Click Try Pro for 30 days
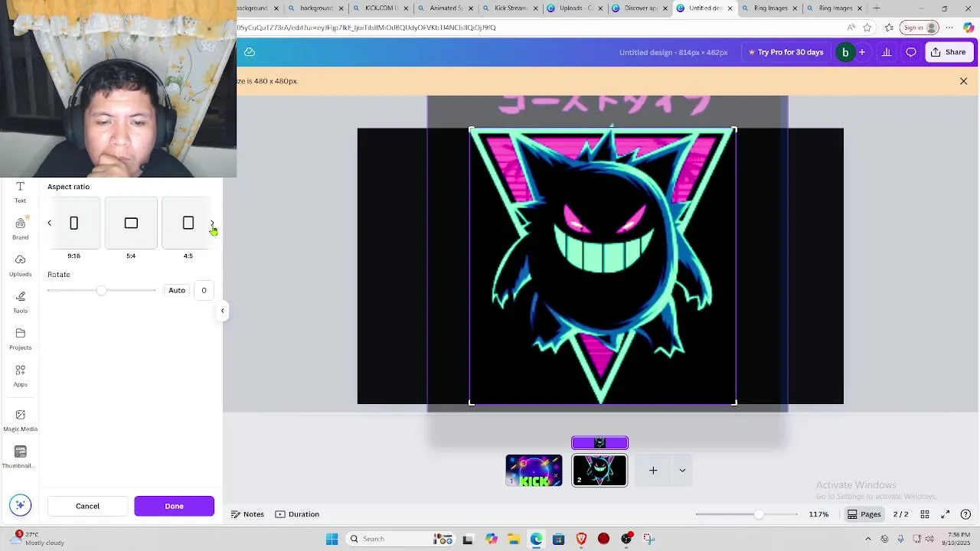 786,52
